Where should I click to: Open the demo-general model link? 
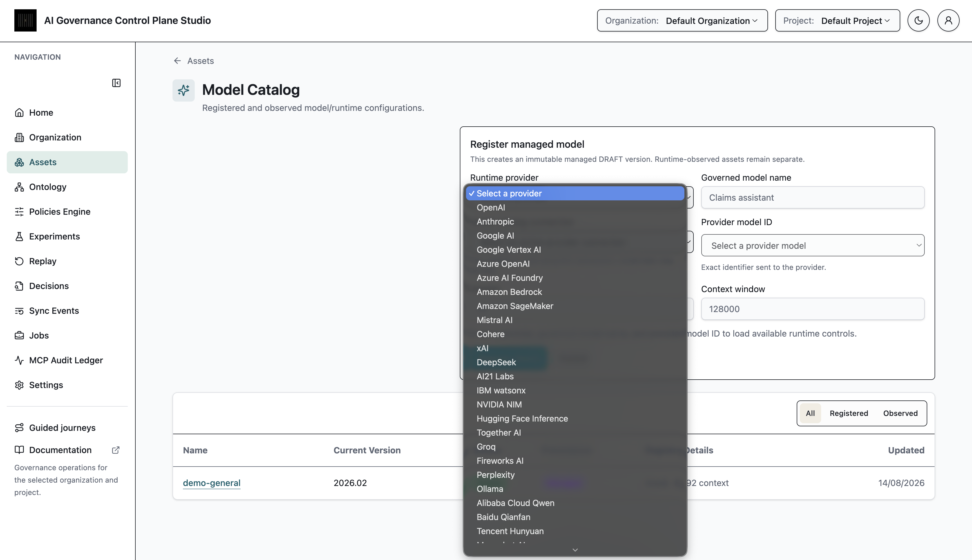point(211,483)
